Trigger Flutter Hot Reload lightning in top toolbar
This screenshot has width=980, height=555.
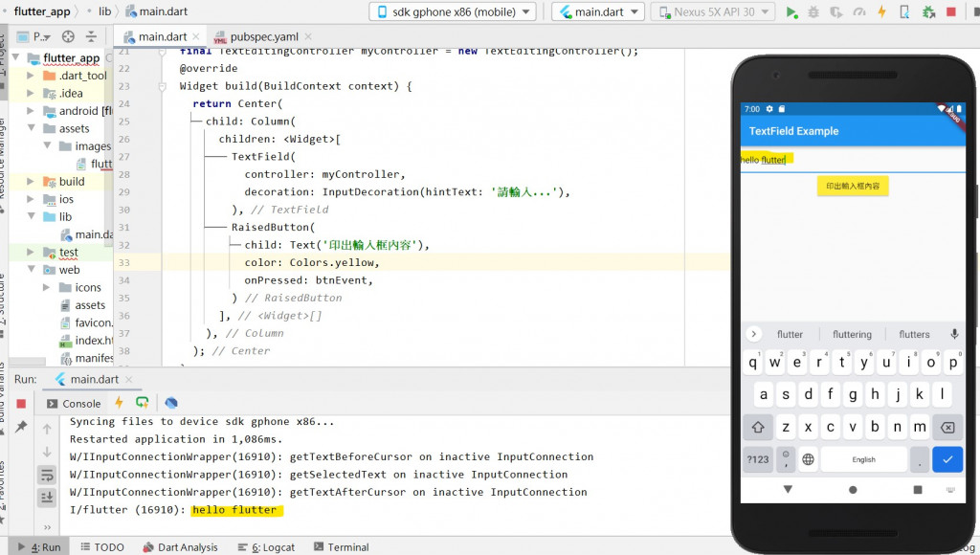[881, 11]
